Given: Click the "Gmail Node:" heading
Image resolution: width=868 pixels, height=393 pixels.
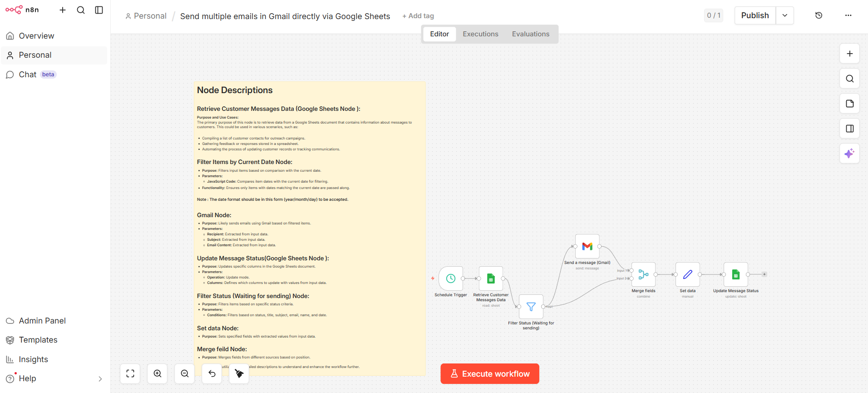Looking at the screenshot, I should coord(214,215).
